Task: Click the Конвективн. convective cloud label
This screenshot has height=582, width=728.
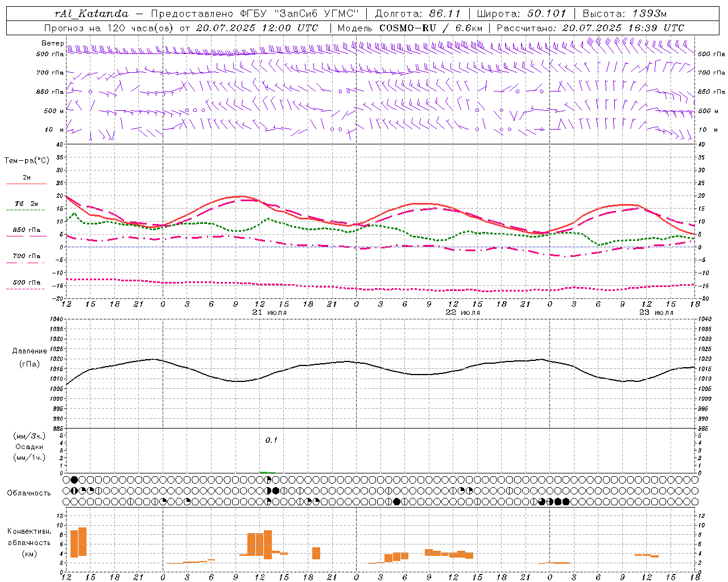Action: pyautogui.click(x=30, y=531)
